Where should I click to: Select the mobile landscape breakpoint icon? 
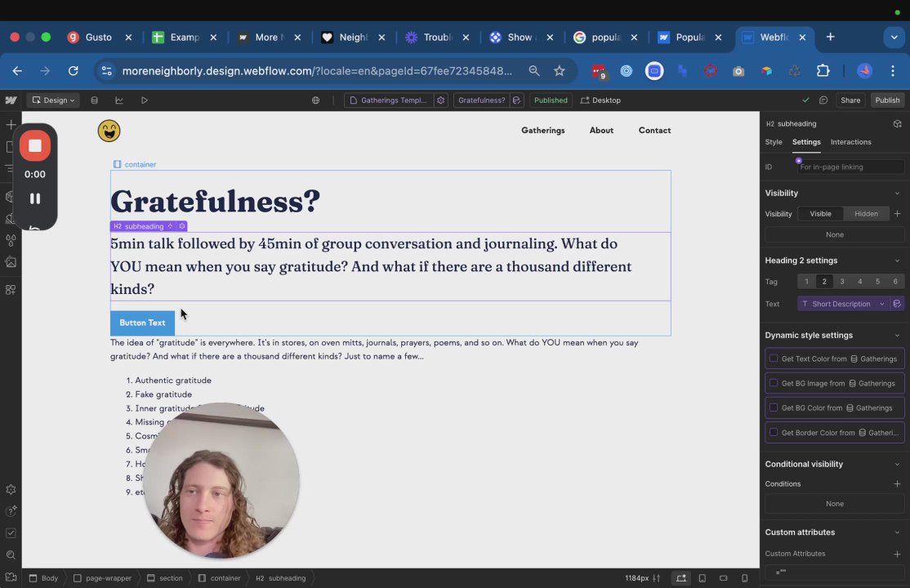[724, 578]
